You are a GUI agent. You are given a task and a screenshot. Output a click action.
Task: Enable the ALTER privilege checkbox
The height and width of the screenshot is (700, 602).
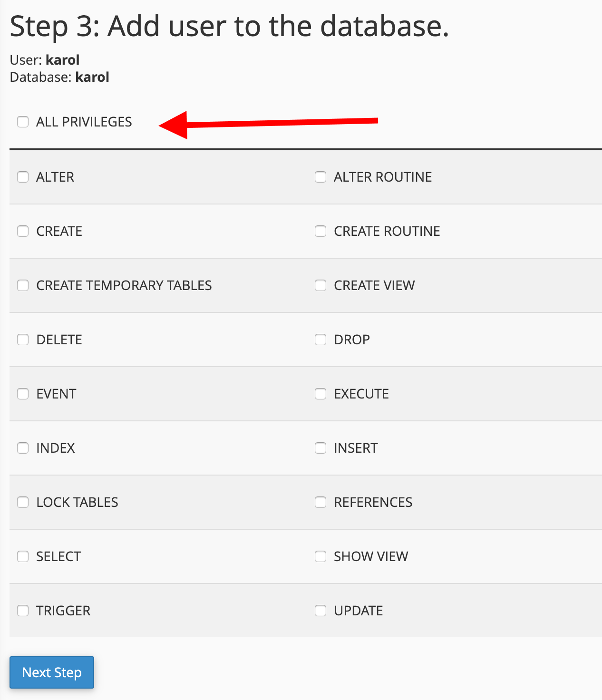click(23, 177)
